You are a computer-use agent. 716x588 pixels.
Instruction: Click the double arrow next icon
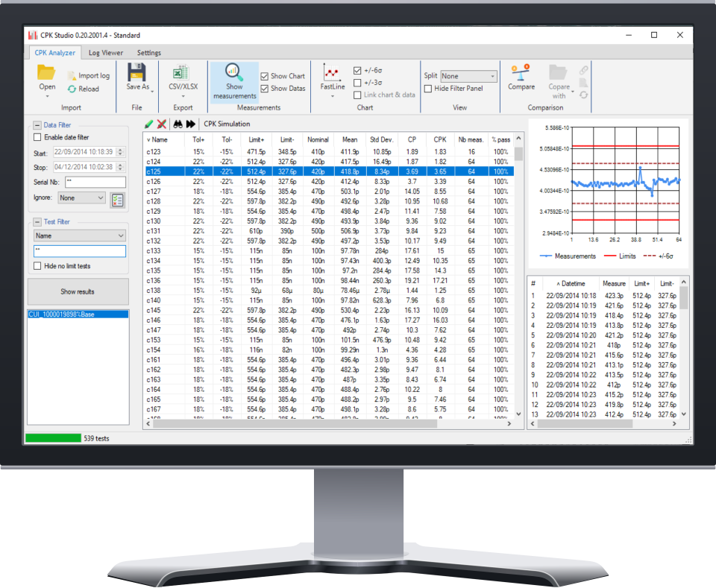pyautogui.click(x=190, y=124)
